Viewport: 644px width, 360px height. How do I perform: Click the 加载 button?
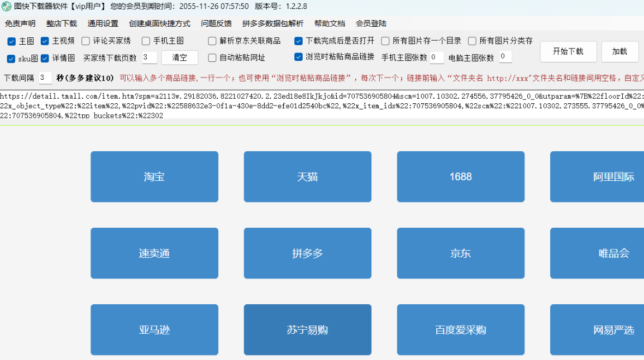click(619, 51)
